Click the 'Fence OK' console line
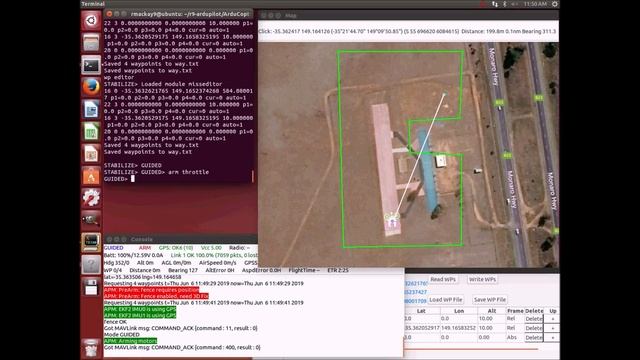This screenshot has width=640, height=360. click(115, 322)
